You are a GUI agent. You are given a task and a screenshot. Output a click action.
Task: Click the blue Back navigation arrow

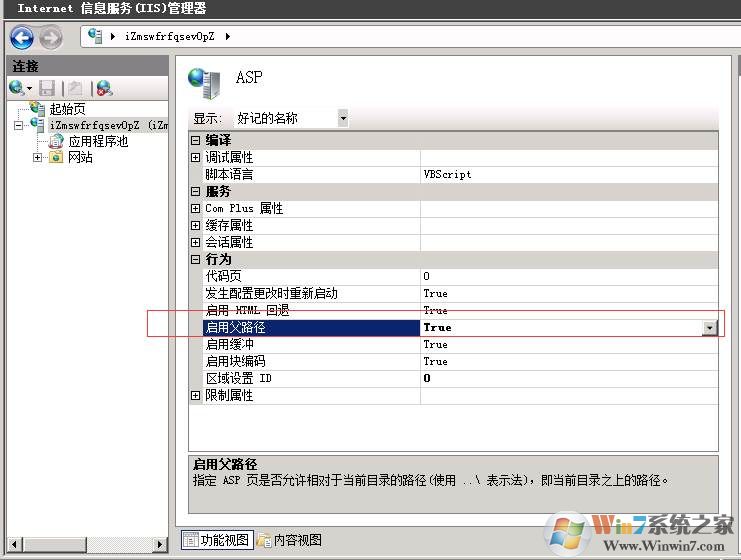(22, 38)
